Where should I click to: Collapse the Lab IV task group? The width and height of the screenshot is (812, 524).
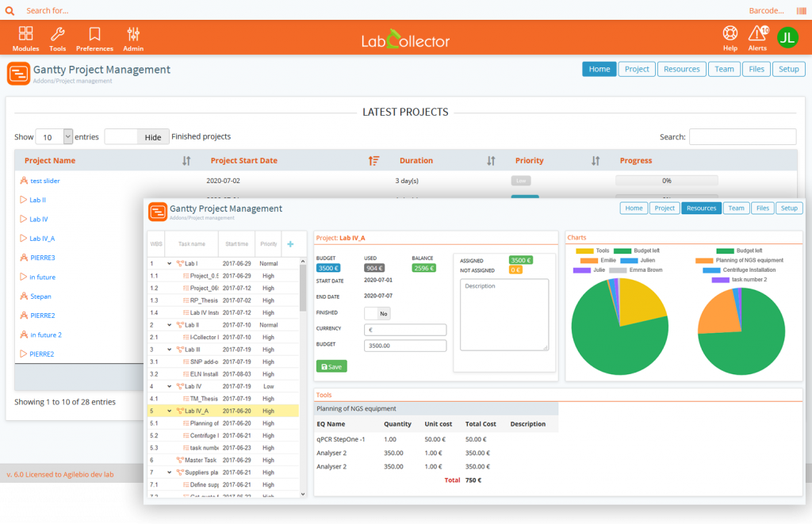[169, 386]
